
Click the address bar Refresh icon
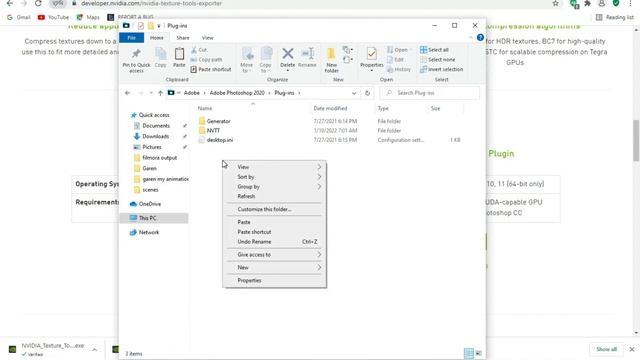tap(367, 93)
